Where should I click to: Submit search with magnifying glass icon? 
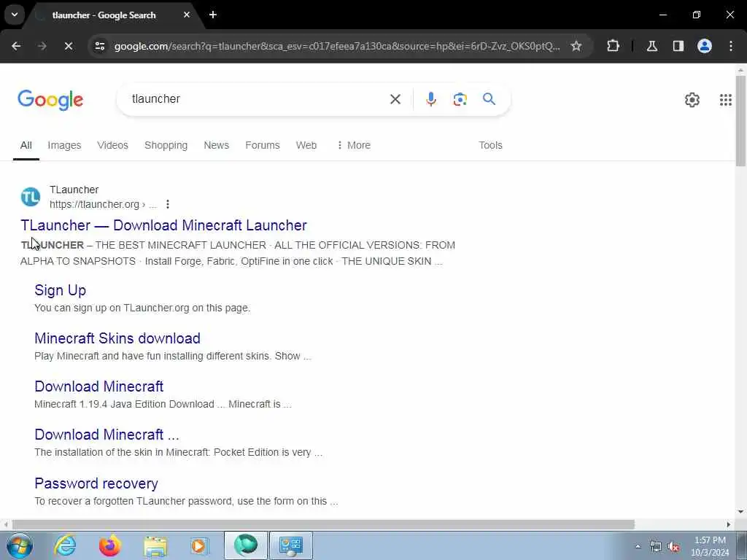click(489, 99)
